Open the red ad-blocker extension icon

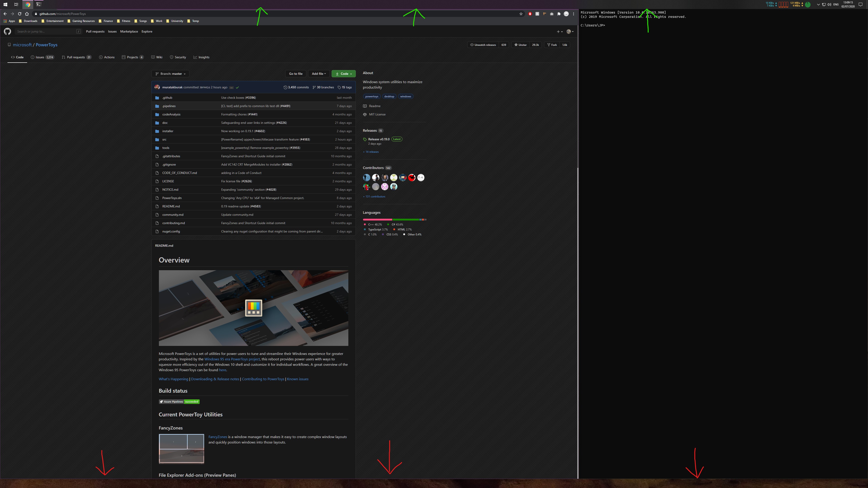click(530, 14)
